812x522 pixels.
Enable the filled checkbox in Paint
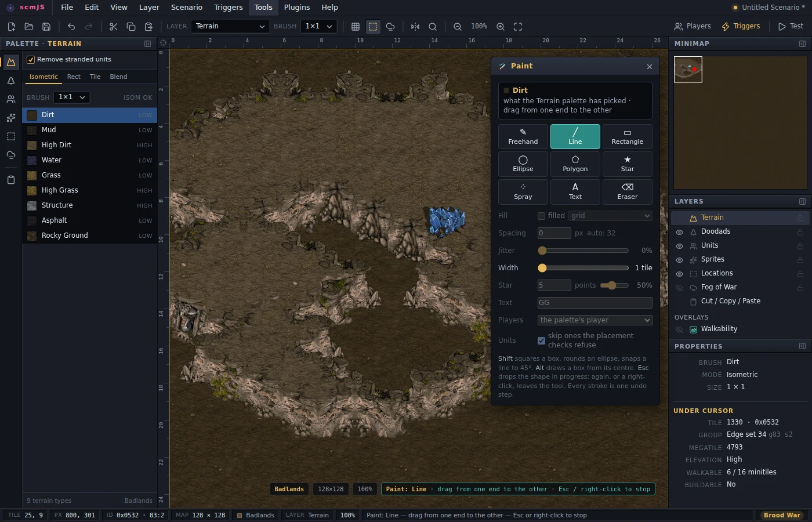tap(541, 216)
